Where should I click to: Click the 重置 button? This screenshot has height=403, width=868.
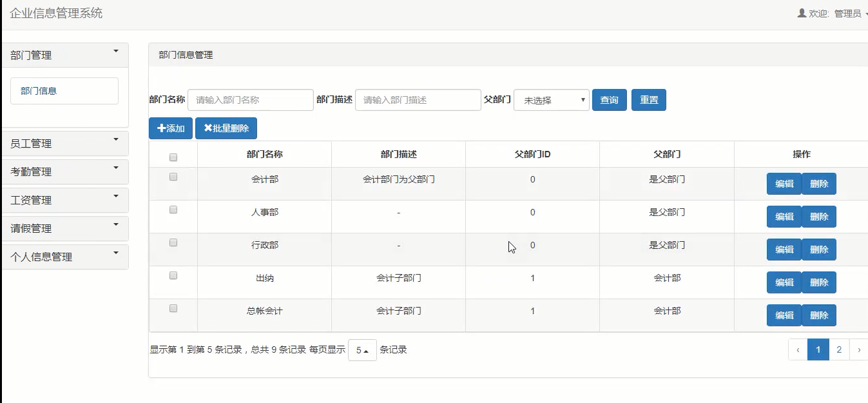(649, 100)
